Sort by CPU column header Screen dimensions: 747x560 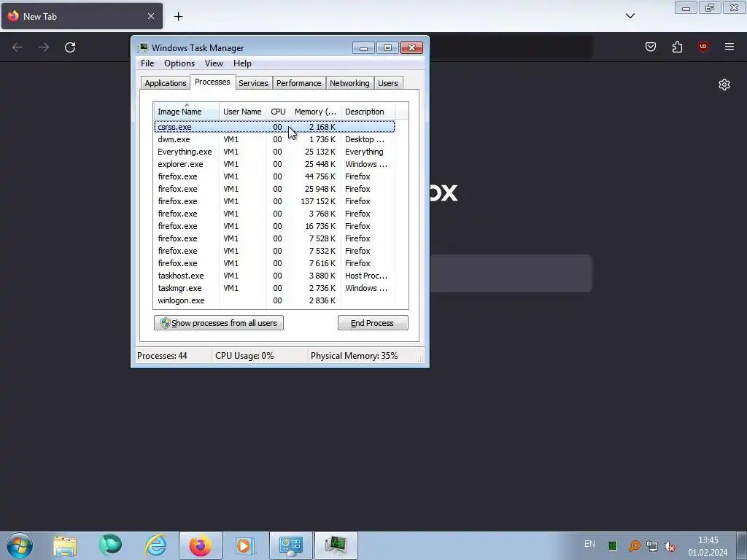pos(278,112)
